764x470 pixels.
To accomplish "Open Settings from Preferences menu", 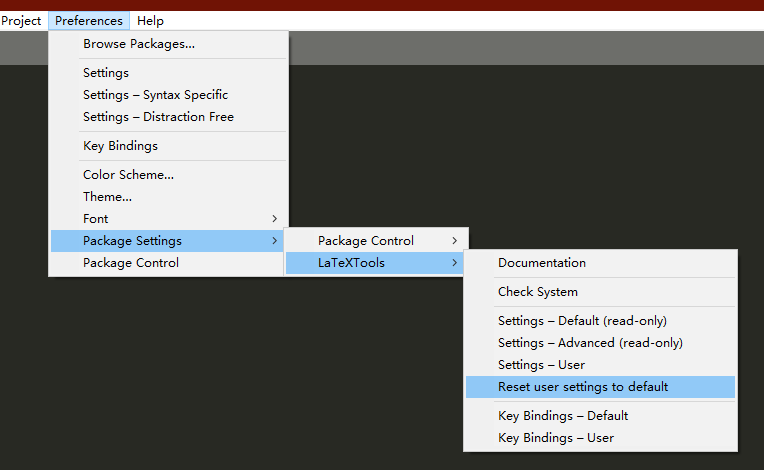I will [x=106, y=73].
